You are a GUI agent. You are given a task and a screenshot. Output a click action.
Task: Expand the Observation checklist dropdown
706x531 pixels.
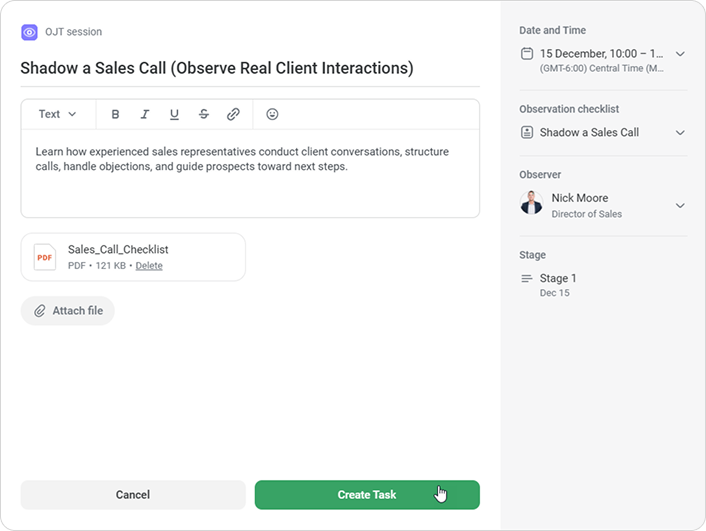(x=680, y=133)
